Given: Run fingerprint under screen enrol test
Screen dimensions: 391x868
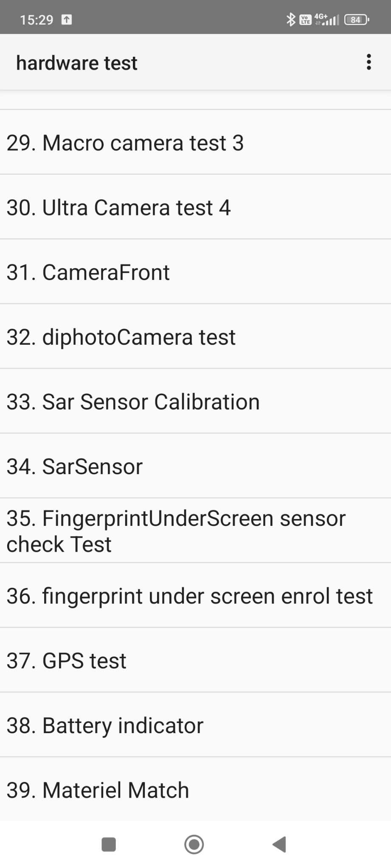Looking at the screenshot, I should click(195, 596).
